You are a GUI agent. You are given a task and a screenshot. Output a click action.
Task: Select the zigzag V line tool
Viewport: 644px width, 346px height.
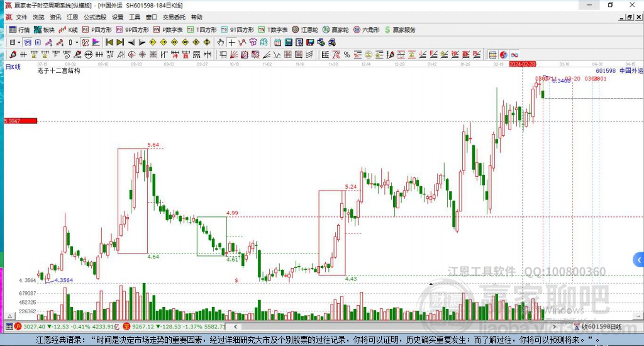[x=277, y=55]
